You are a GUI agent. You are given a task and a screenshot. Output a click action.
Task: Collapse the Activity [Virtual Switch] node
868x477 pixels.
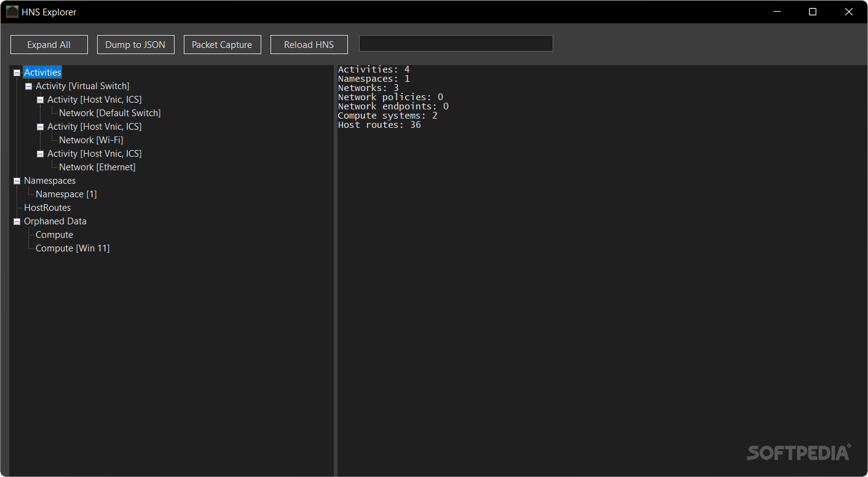pos(28,86)
